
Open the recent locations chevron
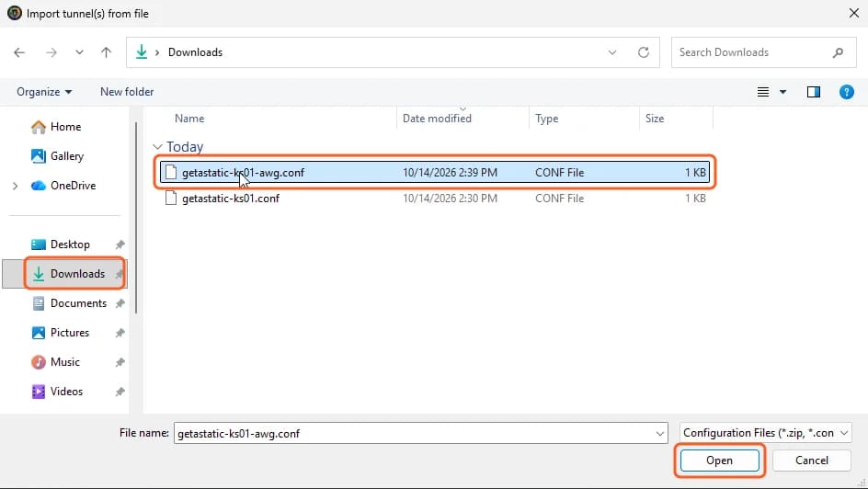click(x=79, y=52)
